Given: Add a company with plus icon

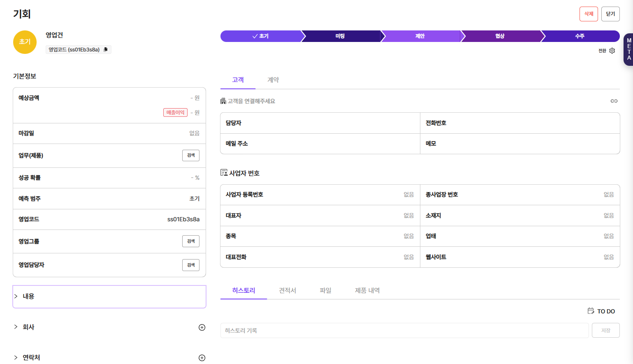Looking at the screenshot, I should pos(202,327).
